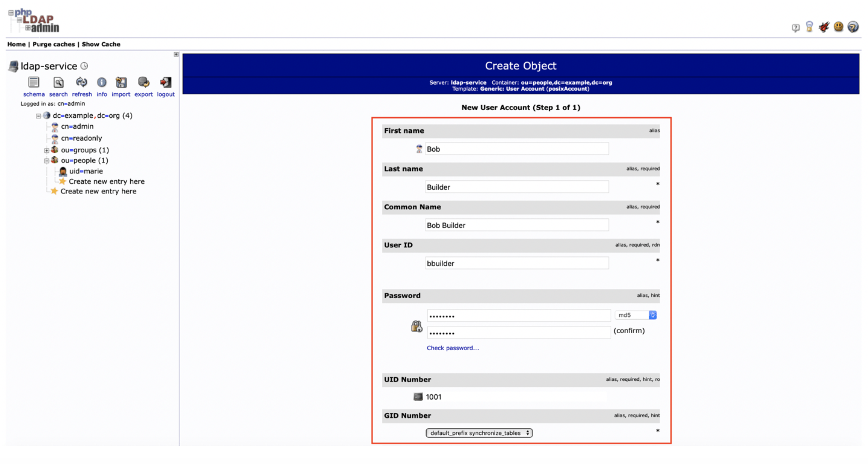Select cn=readonly entry in tree
The image size is (868, 464).
tap(81, 138)
